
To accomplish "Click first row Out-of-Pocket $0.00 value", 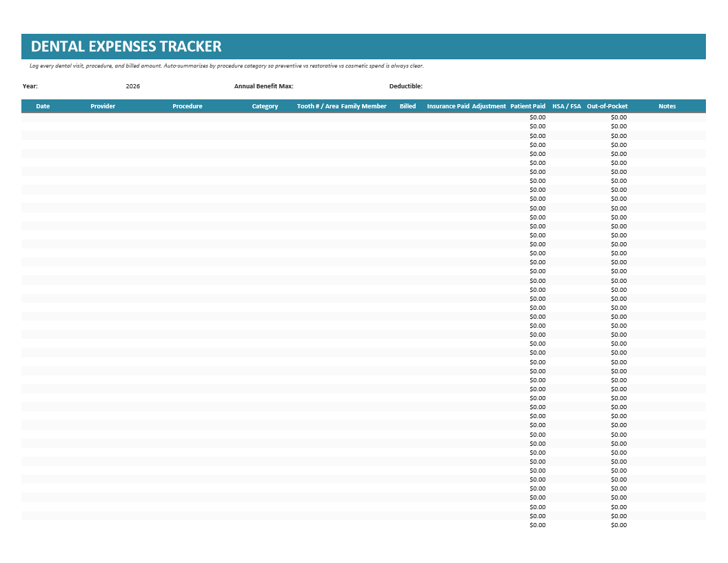I will coord(619,117).
